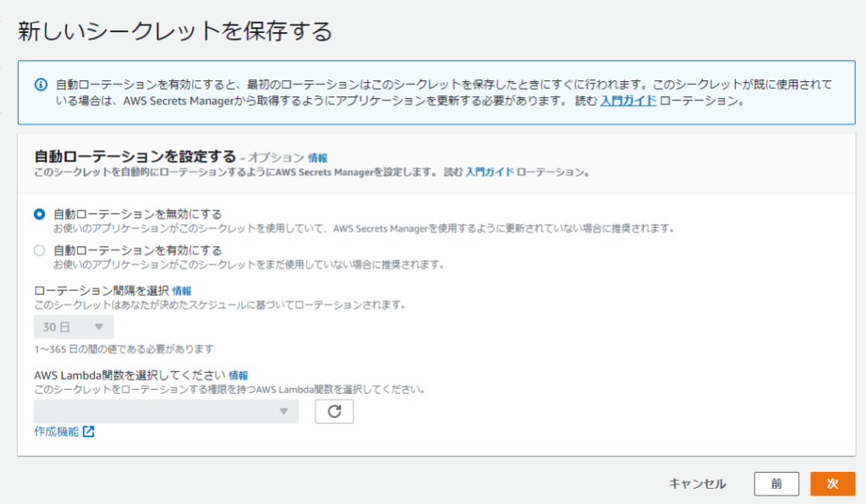This screenshot has width=866, height=504.
Task: Open the 入門ガイド link under the section heading
Action: pyautogui.click(x=490, y=173)
